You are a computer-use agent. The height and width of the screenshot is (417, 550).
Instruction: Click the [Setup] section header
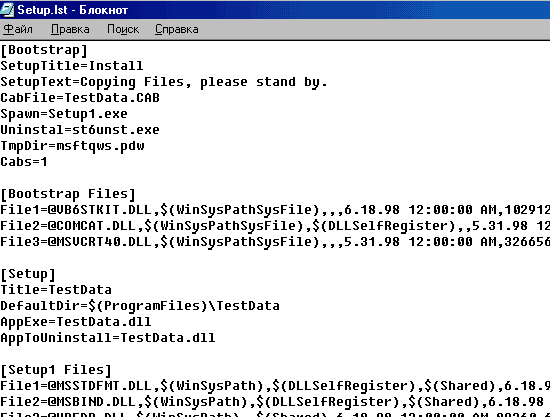[x=28, y=274]
